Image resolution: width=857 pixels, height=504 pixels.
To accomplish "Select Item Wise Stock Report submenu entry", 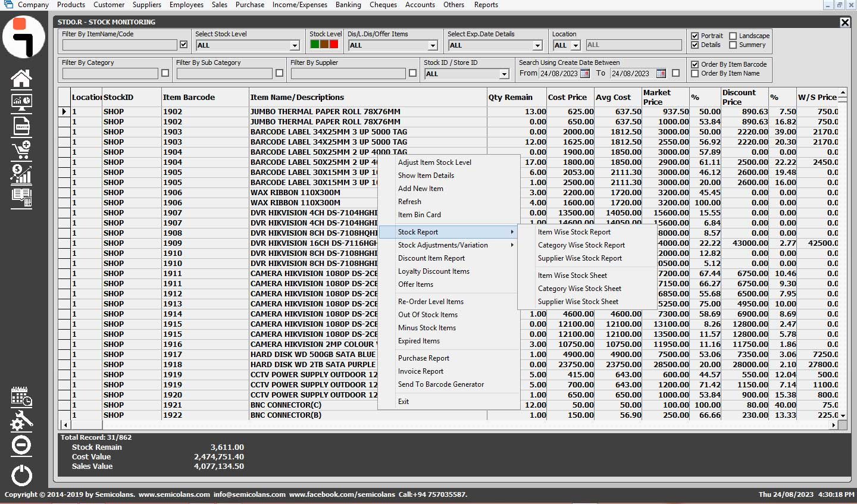I will point(574,232).
